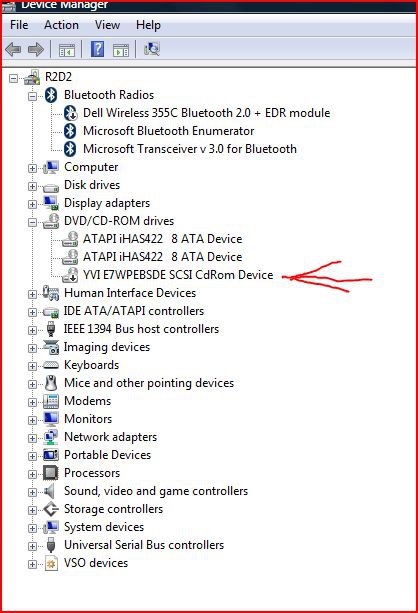The height and width of the screenshot is (613, 418).
Task: Select the Bluetooth Radios category icon
Action: 51,95
